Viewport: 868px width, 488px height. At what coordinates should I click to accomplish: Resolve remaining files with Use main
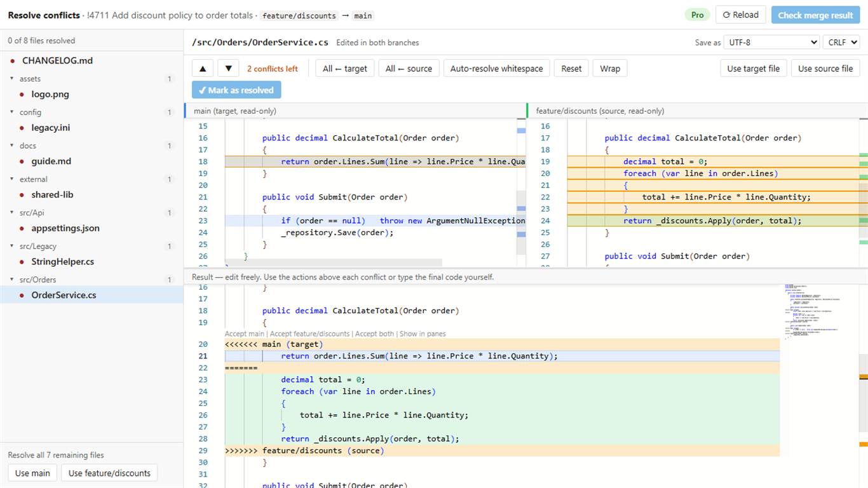coord(32,473)
